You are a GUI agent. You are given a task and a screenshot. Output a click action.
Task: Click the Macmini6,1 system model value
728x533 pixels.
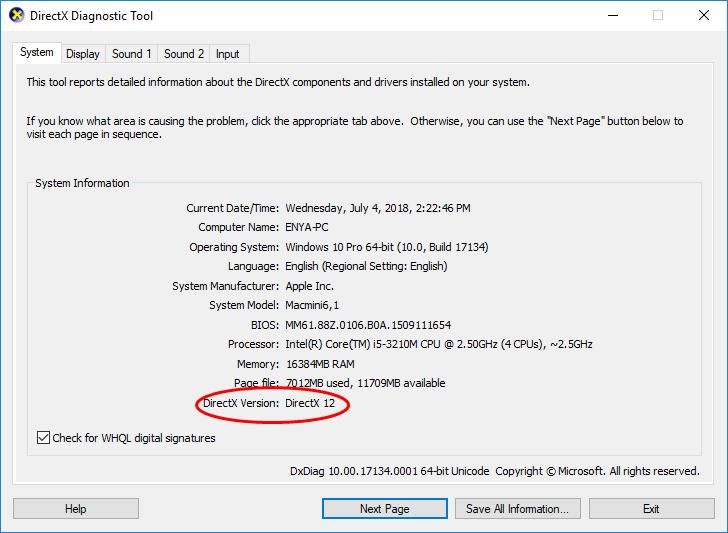(312, 305)
